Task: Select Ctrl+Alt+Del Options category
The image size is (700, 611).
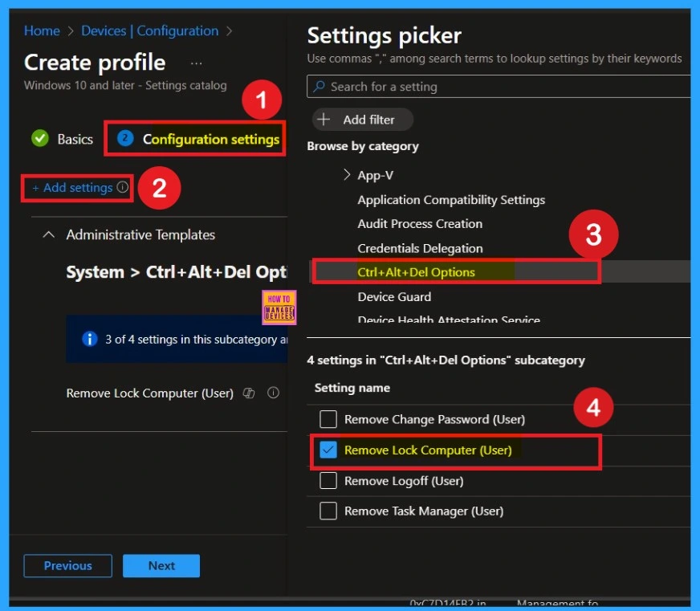Action: pos(416,272)
